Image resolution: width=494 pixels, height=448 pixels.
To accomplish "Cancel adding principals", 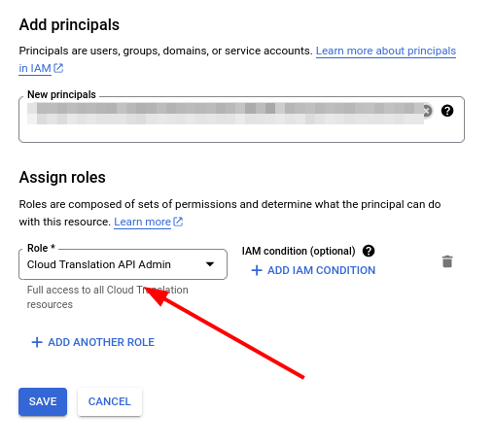I will click(110, 401).
